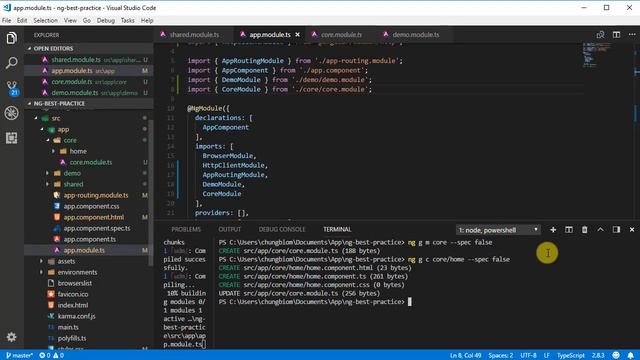Move panel to the right side
This screenshot has width=640, height=360.
click(x=616, y=230)
